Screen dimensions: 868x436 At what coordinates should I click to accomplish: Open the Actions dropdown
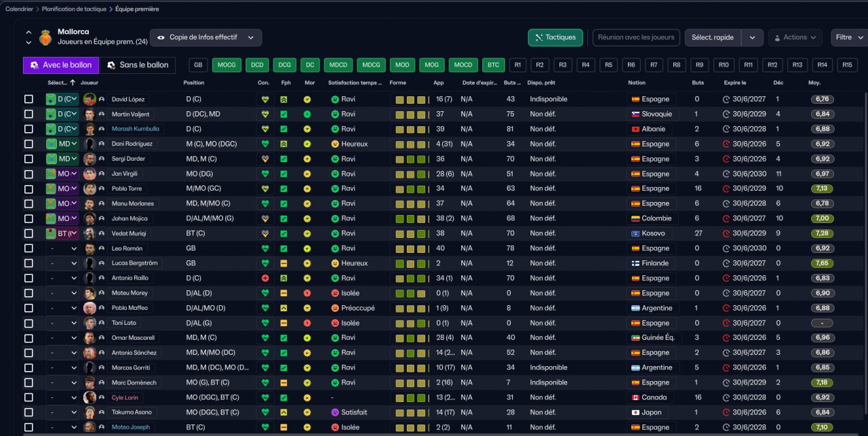(795, 37)
